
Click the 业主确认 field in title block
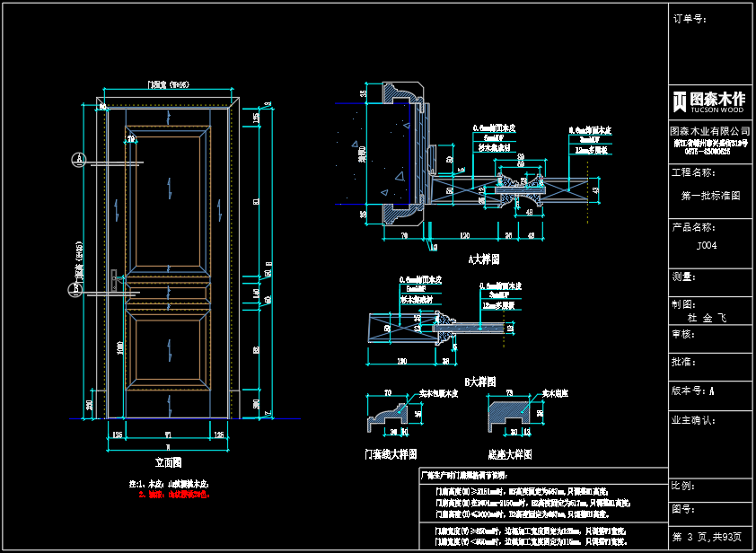(692, 419)
